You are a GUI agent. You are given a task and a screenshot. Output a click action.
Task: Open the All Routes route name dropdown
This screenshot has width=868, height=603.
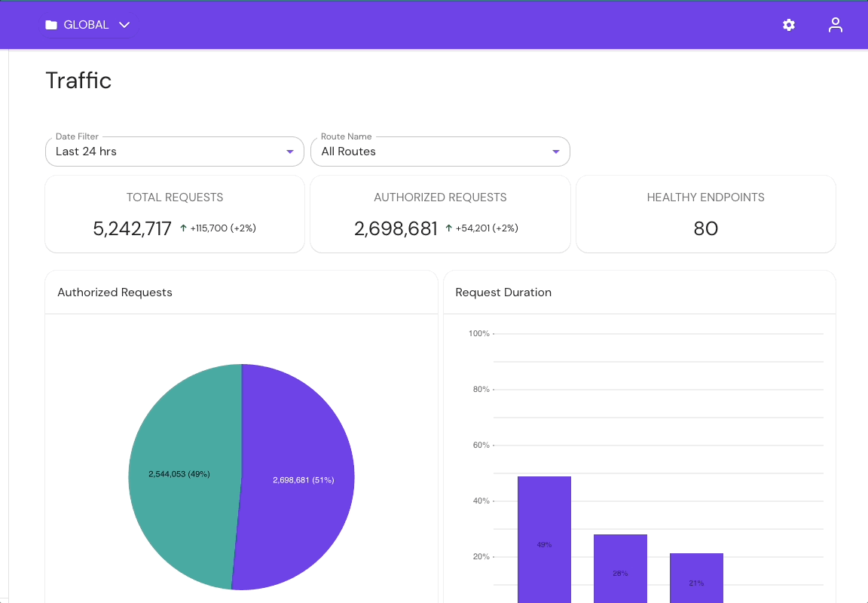click(x=429, y=152)
